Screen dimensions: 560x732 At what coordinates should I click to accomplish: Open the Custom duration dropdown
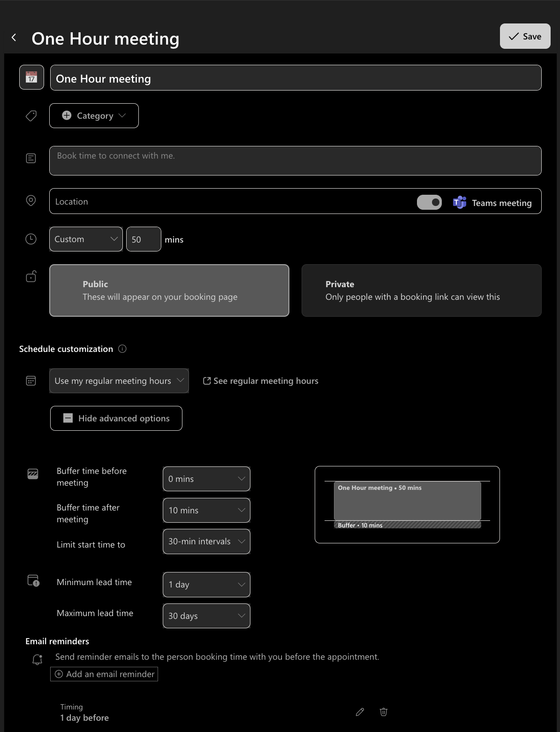[86, 239]
